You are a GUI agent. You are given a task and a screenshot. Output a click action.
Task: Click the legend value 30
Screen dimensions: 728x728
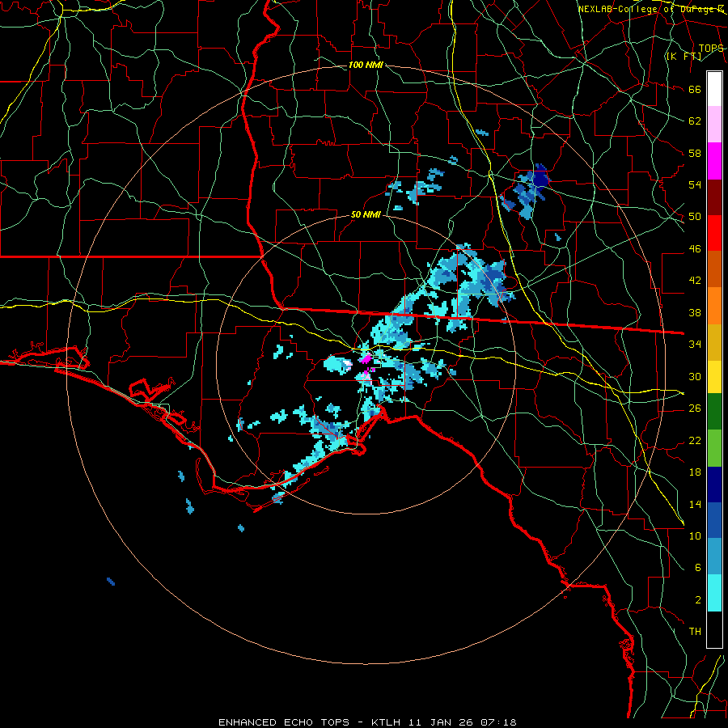pyautogui.click(x=695, y=376)
